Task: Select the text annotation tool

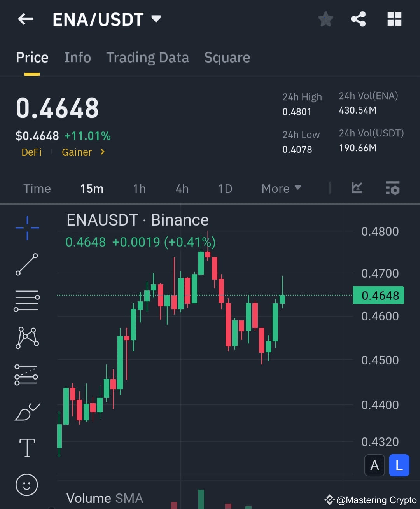Action: click(x=26, y=448)
